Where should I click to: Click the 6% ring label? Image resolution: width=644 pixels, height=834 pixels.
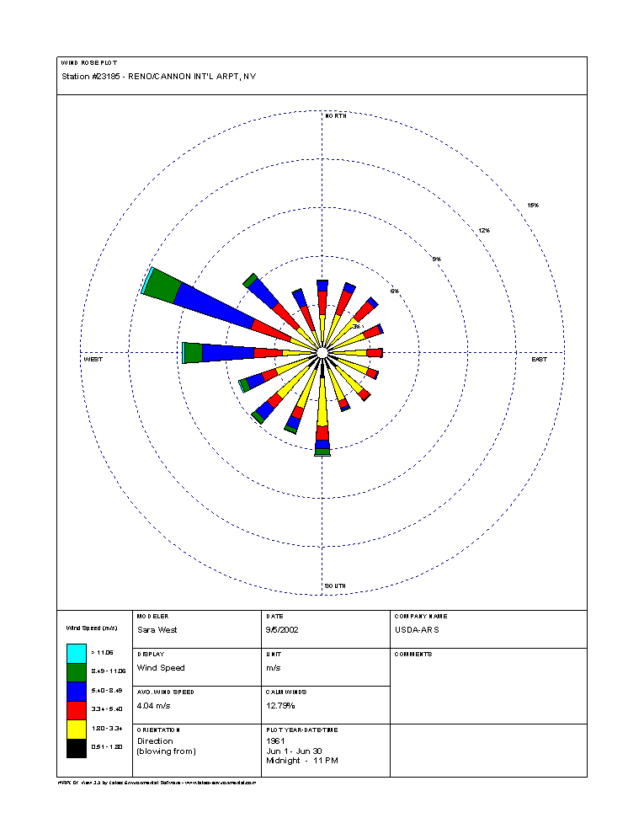[x=395, y=291]
